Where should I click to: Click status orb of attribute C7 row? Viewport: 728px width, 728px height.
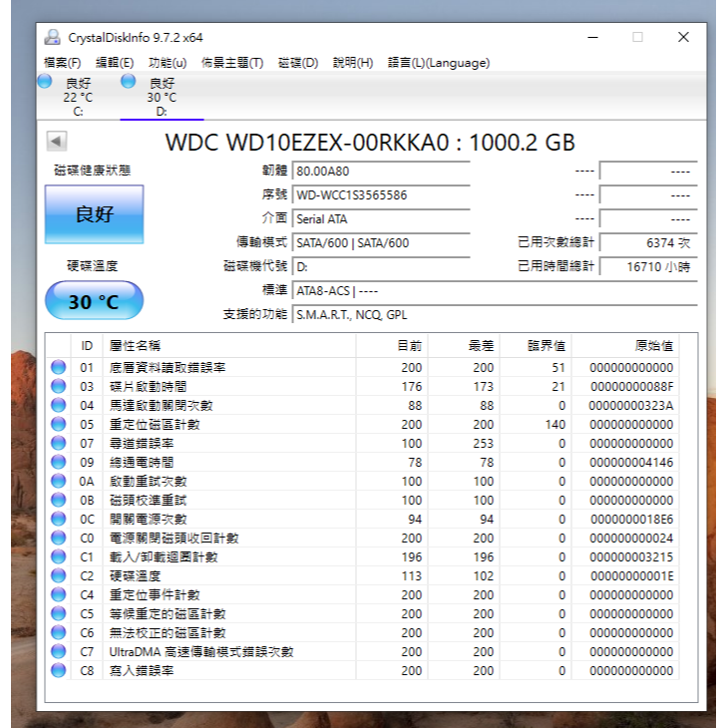pyautogui.click(x=58, y=652)
